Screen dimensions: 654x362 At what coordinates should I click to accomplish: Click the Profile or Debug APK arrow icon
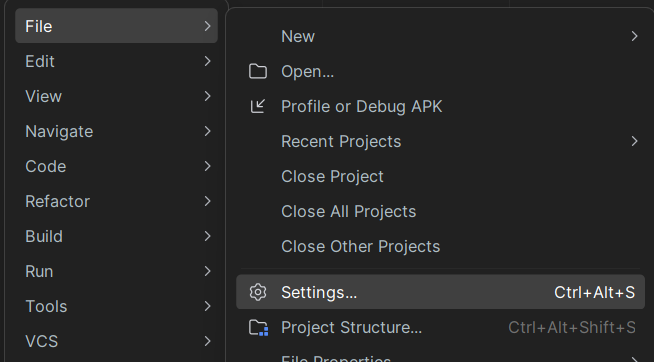point(258,106)
